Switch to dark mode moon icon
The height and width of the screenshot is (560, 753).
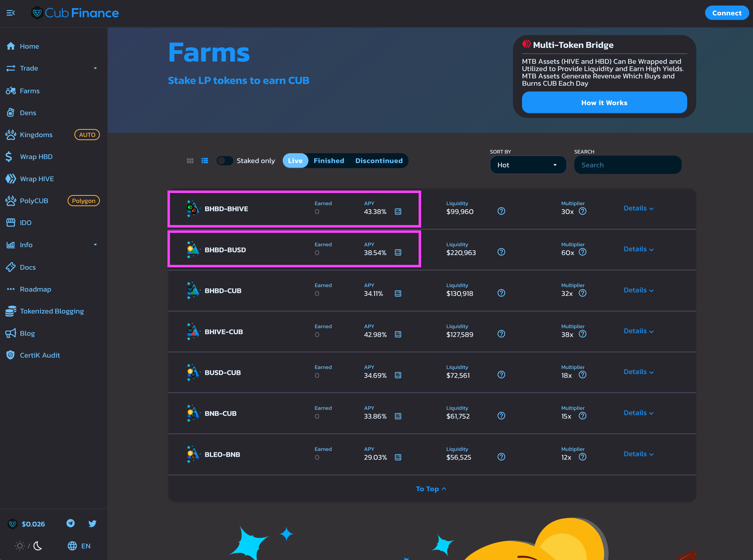[x=38, y=546]
